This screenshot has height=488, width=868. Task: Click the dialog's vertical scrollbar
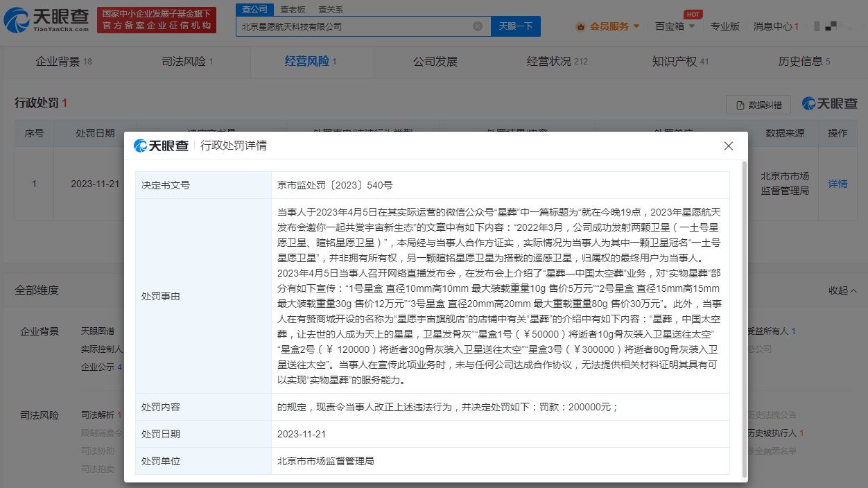(745, 320)
